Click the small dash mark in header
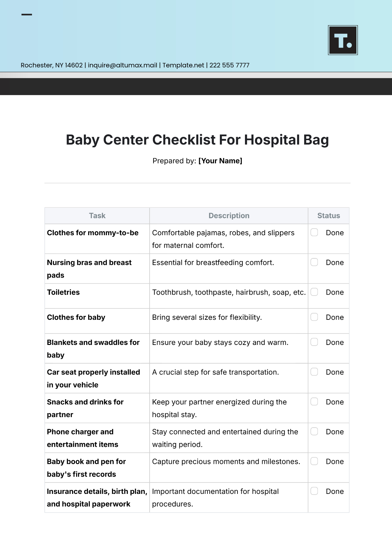Screen dimensions: 392x554 27,15
